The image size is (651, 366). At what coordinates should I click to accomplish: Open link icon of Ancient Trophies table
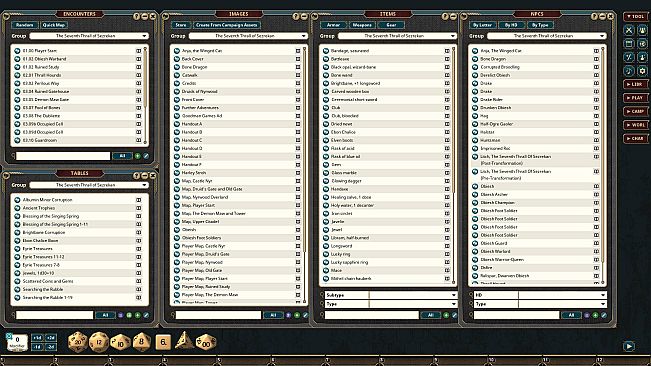point(17,208)
